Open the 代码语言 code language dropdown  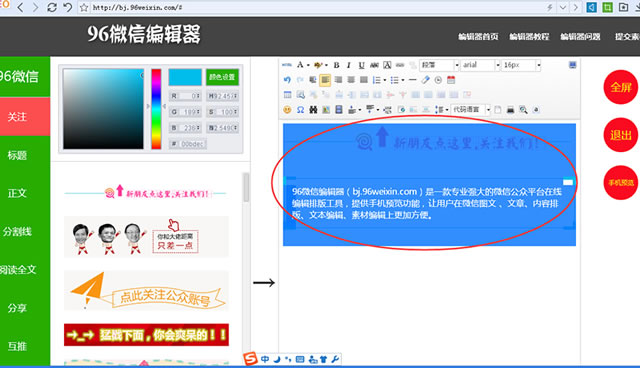pyautogui.click(x=471, y=110)
